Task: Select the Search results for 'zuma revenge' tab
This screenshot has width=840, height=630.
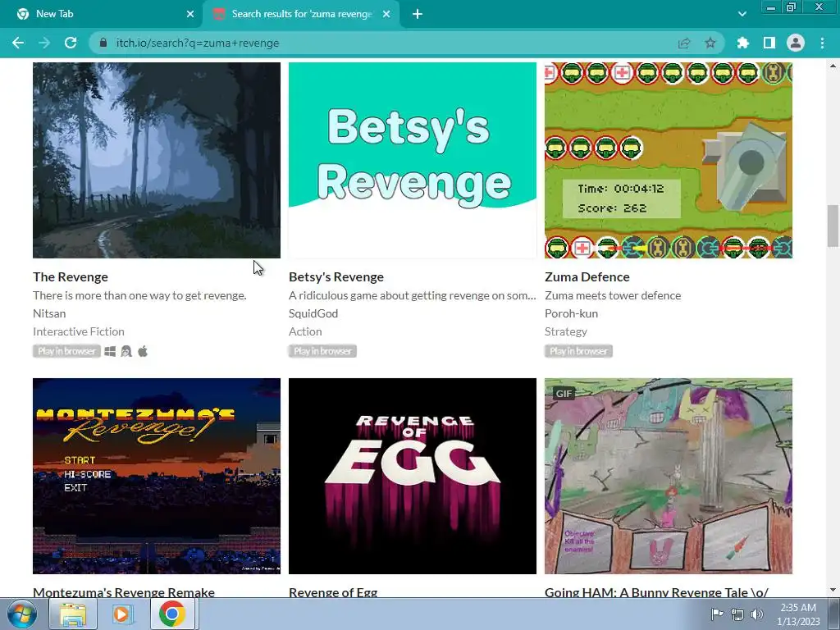Action: click(302, 14)
